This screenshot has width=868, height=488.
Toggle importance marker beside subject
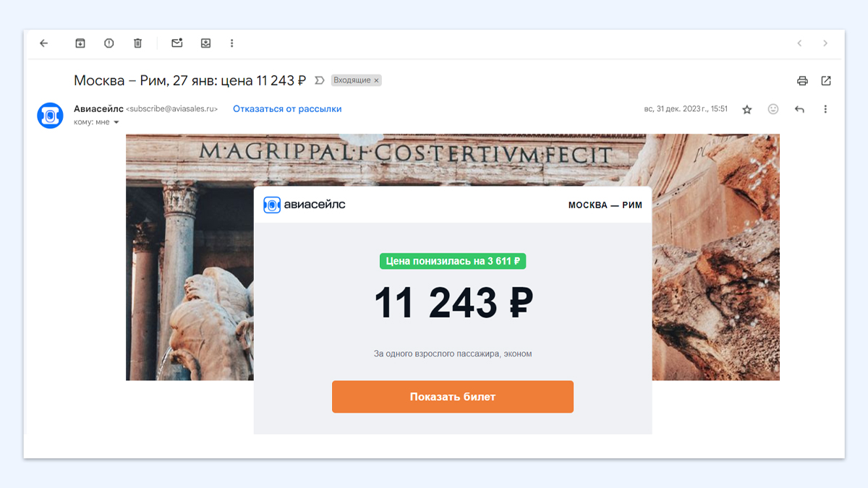(x=320, y=80)
